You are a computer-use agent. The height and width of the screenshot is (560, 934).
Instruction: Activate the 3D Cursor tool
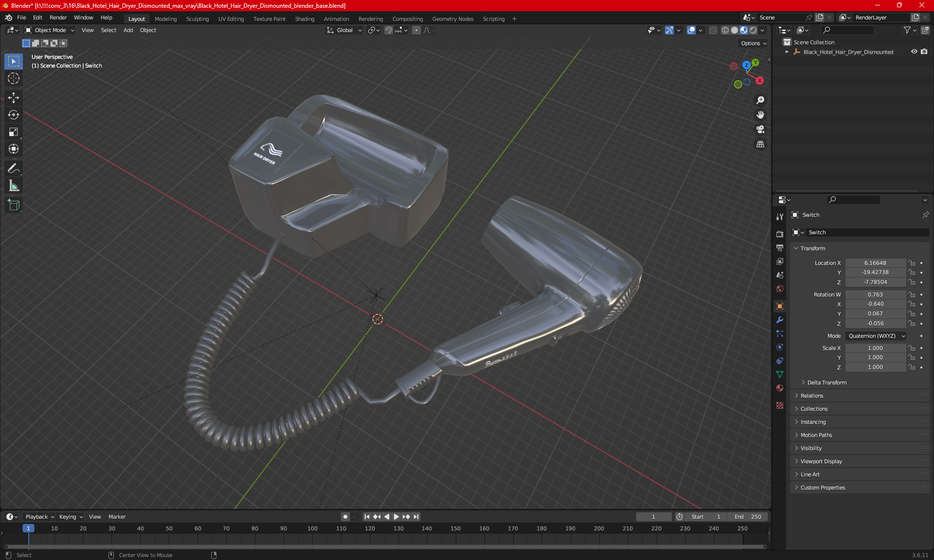point(14,78)
